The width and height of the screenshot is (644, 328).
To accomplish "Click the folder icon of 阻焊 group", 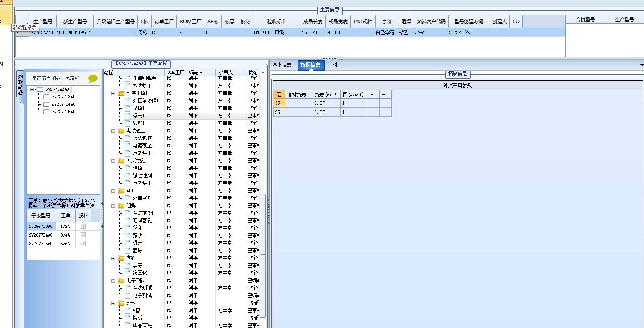I will (121, 206).
